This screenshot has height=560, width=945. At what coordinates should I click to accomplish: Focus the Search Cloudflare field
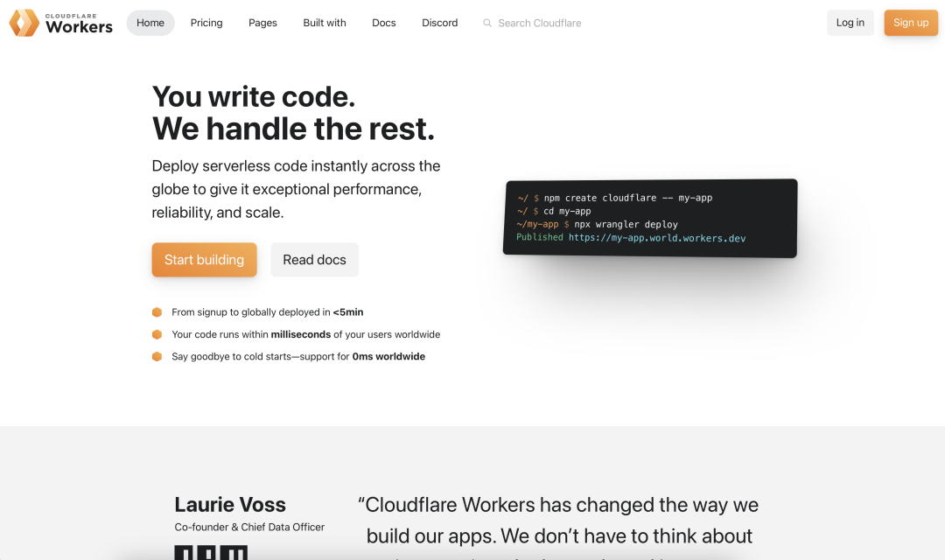click(539, 23)
